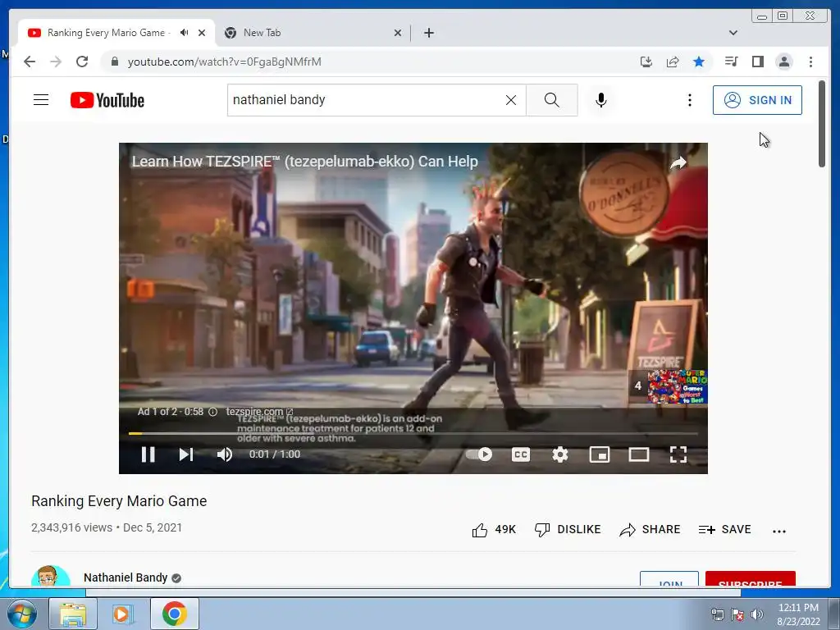840x630 pixels.
Task: Like the video (49K)
Action: 493,530
